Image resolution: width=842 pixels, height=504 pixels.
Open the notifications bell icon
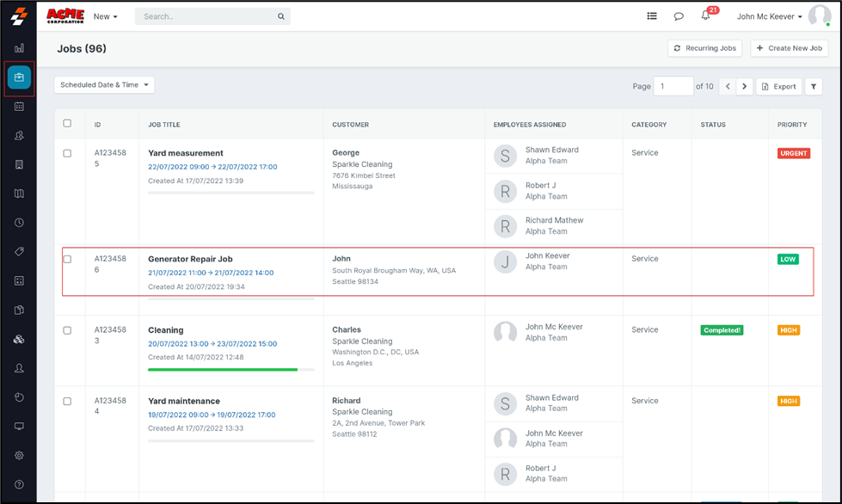tap(705, 16)
